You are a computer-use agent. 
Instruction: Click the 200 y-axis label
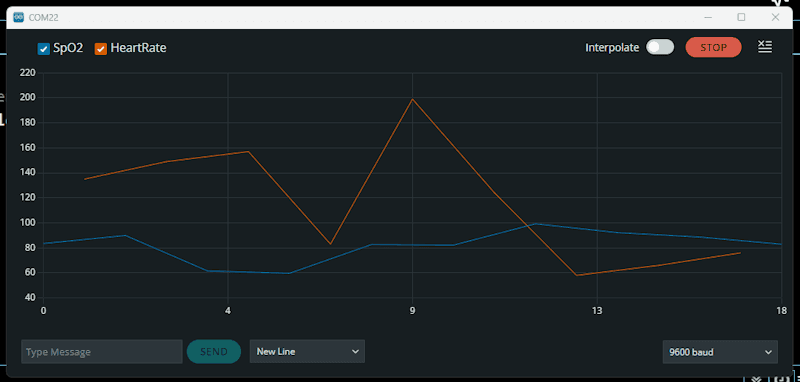(27, 97)
